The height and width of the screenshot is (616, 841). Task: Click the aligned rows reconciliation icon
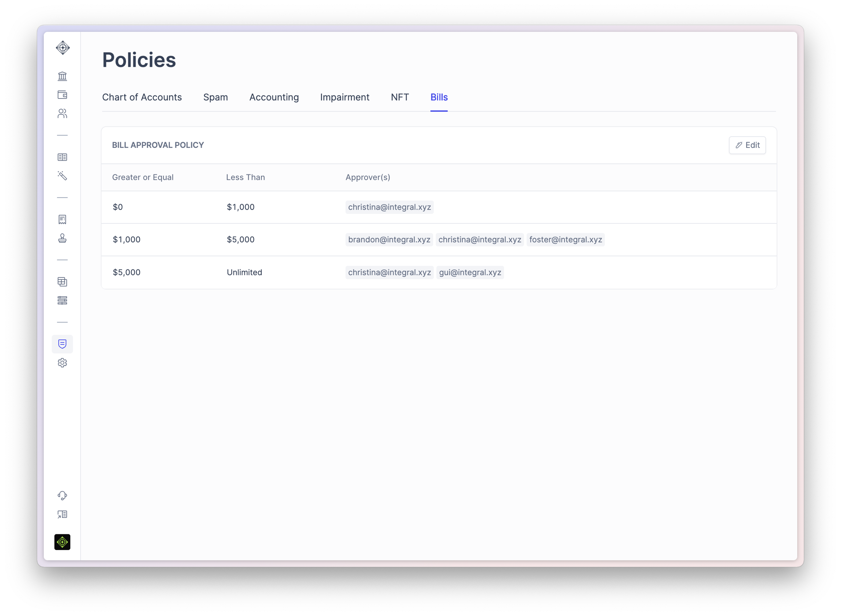click(x=62, y=300)
